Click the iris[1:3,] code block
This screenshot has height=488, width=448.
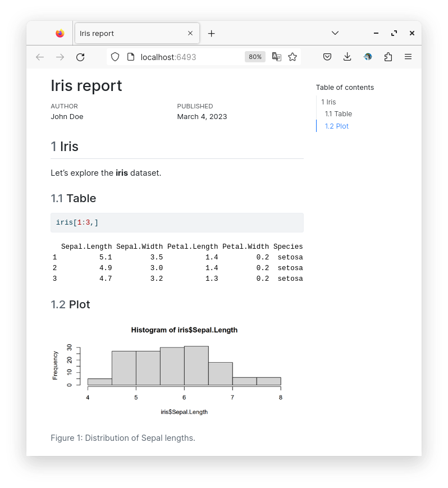pos(177,222)
